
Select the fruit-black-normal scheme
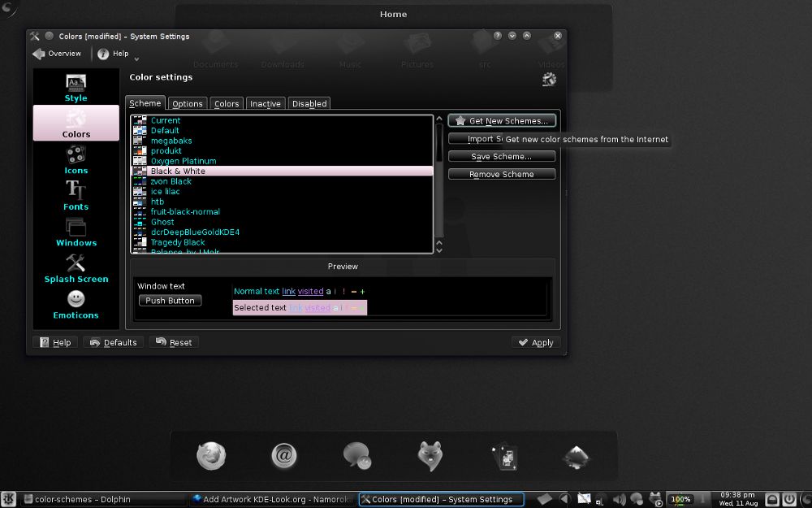[283, 211]
